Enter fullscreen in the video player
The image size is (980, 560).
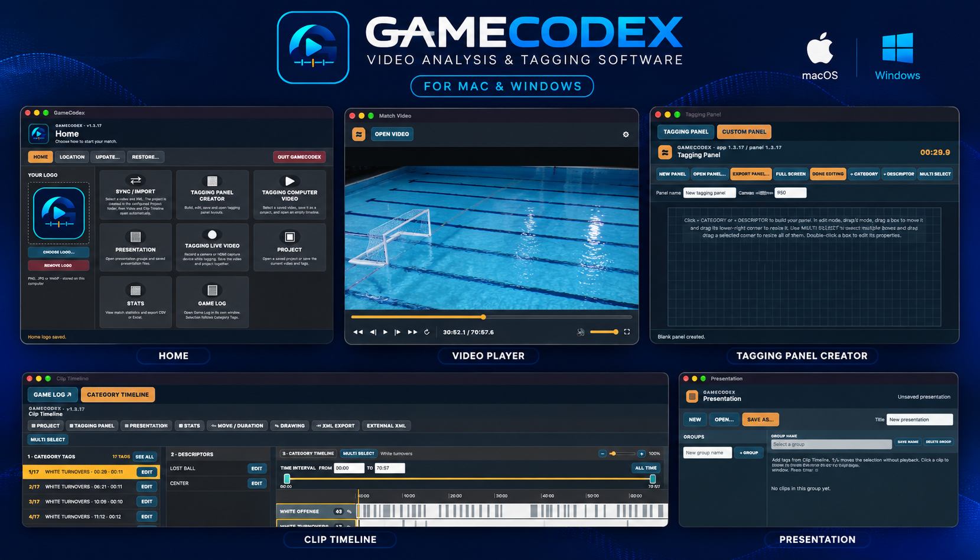point(627,332)
